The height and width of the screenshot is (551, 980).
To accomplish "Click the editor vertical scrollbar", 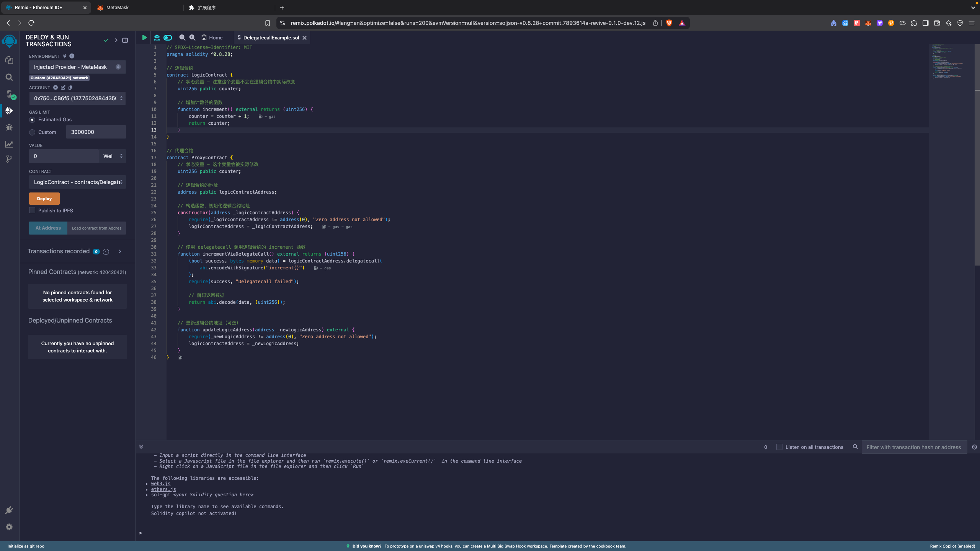I will [x=977, y=155].
